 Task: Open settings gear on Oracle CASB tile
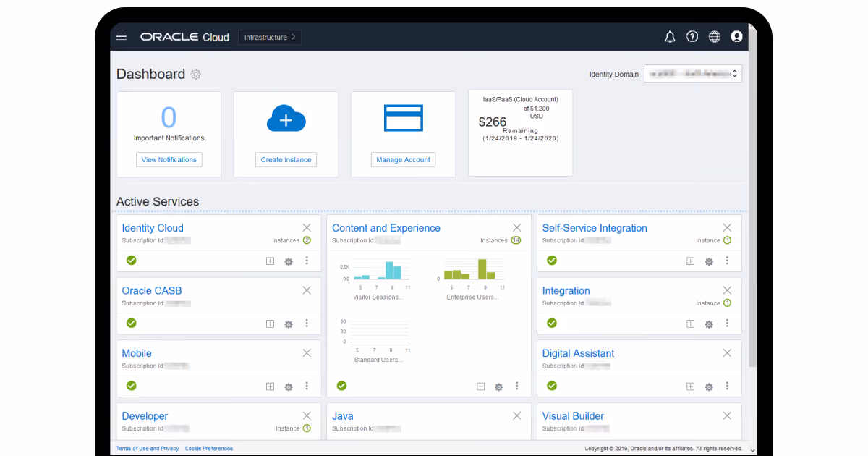[289, 324]
